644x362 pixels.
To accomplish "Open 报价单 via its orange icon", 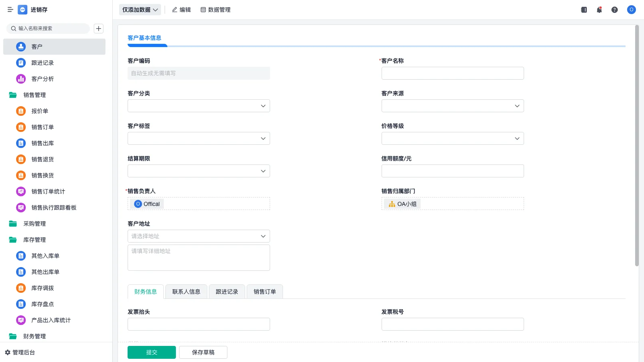I will coord(21,111).
